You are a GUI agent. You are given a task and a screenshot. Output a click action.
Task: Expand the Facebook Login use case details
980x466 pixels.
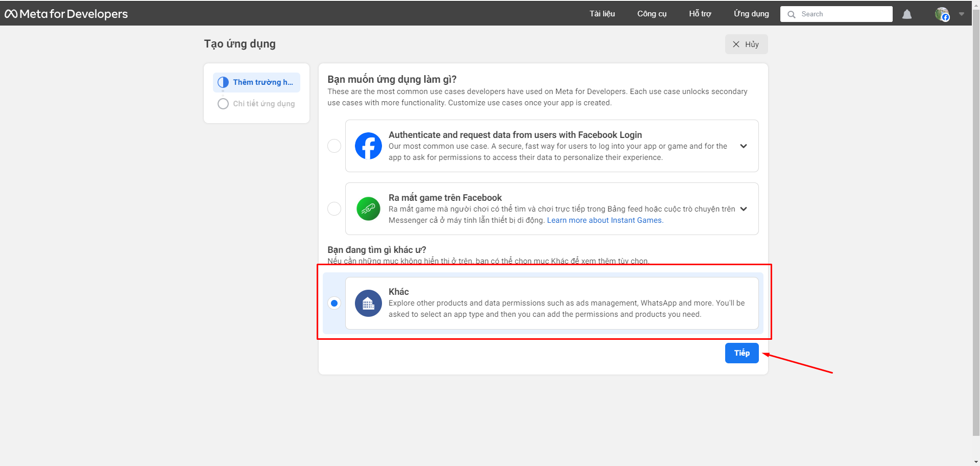(744, 146)
